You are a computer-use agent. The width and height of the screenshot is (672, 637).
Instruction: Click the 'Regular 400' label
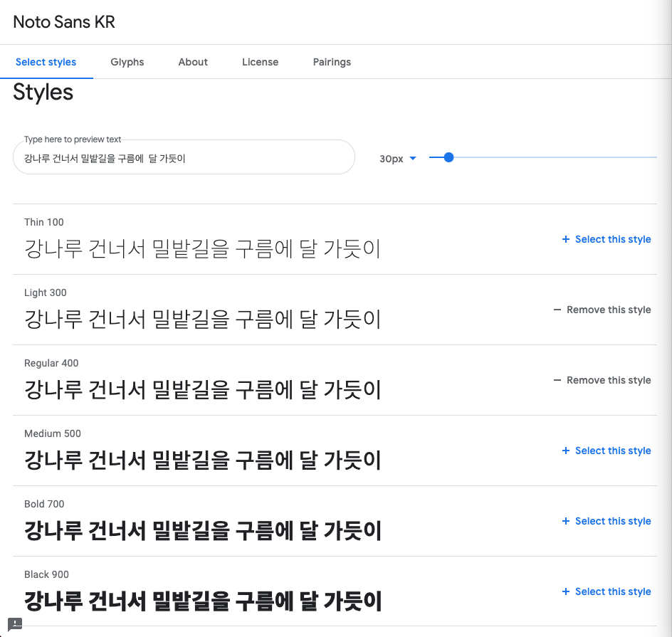tap(51, 363)
